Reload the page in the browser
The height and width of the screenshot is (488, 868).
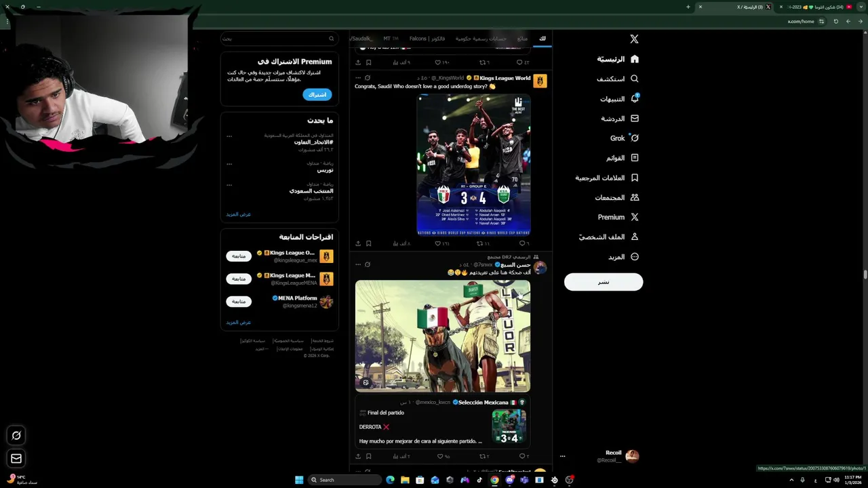tap(835, 21)
